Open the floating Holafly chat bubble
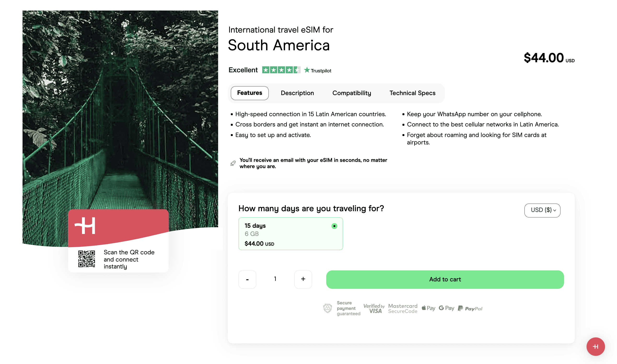The image size is (617, 364). (596, 347)
